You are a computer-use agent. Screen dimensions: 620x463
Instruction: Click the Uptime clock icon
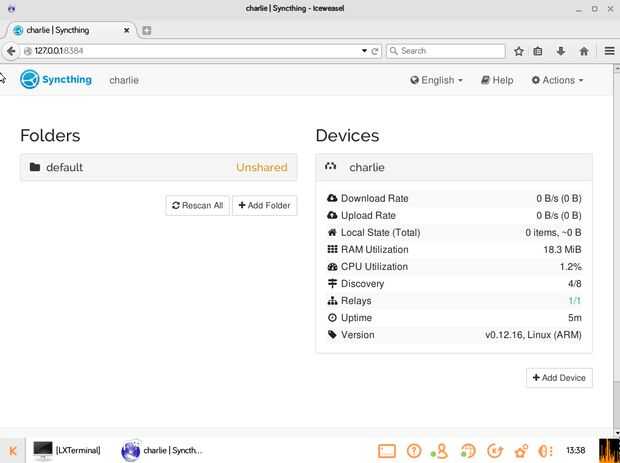(x=332, y=317)
